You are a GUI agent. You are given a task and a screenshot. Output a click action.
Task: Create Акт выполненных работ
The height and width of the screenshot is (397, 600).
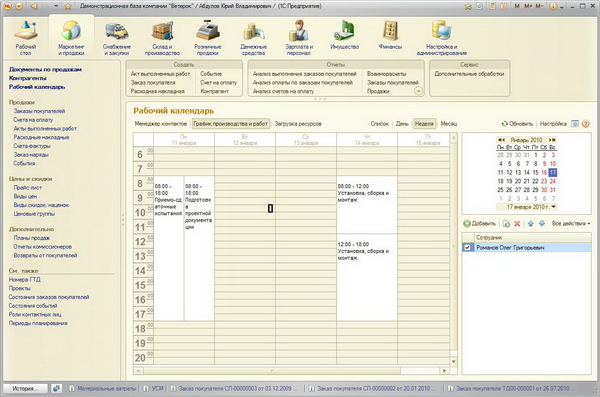point(160,74)
